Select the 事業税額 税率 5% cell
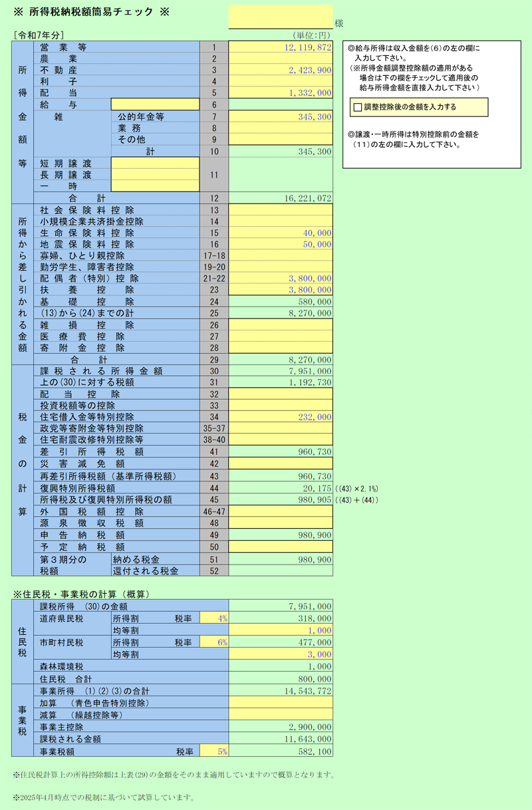This screenshot has width=532, height=810. (x=213, y=751)
